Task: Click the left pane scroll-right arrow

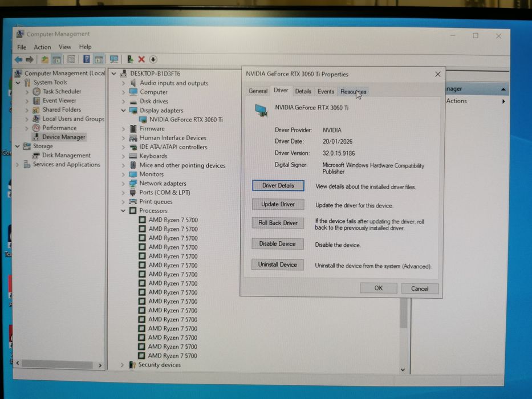Action: point(100,365)
